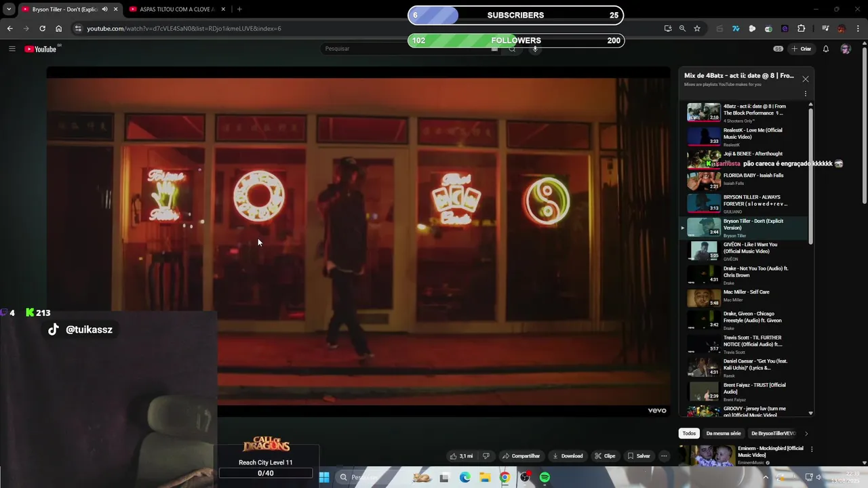Close the Mix playlist panel
The height and width of the screenshot is (488, 868).
click(806, 79)
